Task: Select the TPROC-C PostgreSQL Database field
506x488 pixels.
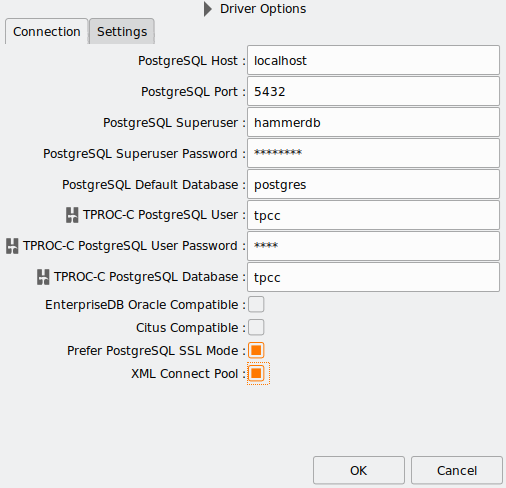Action: click(x=373, y=277)
